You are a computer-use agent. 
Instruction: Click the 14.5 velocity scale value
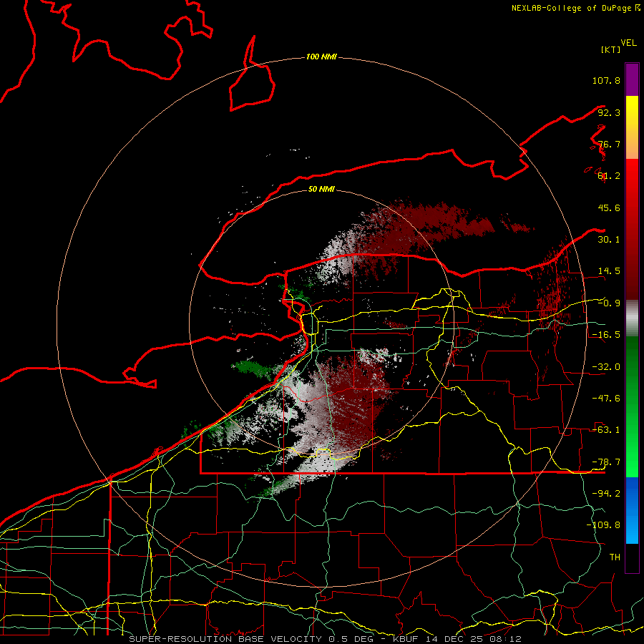point(609,271)
